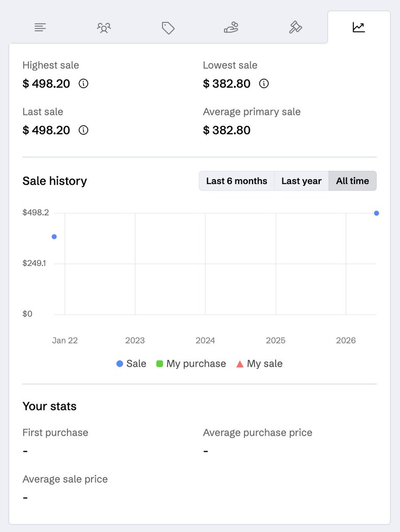Viewport: 400px width, 532px height.
Task: Open the owners tab with people icon
Action: coord(104,28)
